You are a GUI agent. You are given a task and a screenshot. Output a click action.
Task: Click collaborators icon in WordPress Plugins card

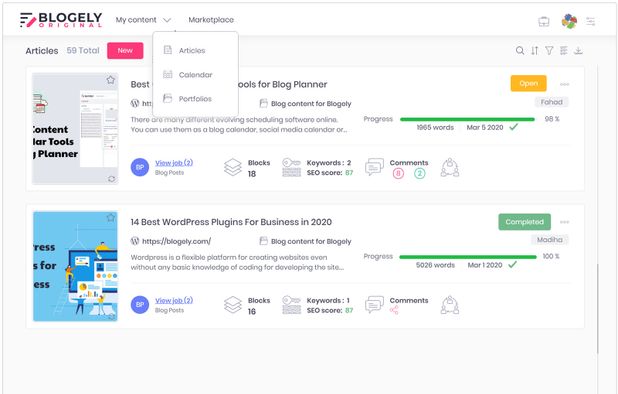click(x=450, y=305)
